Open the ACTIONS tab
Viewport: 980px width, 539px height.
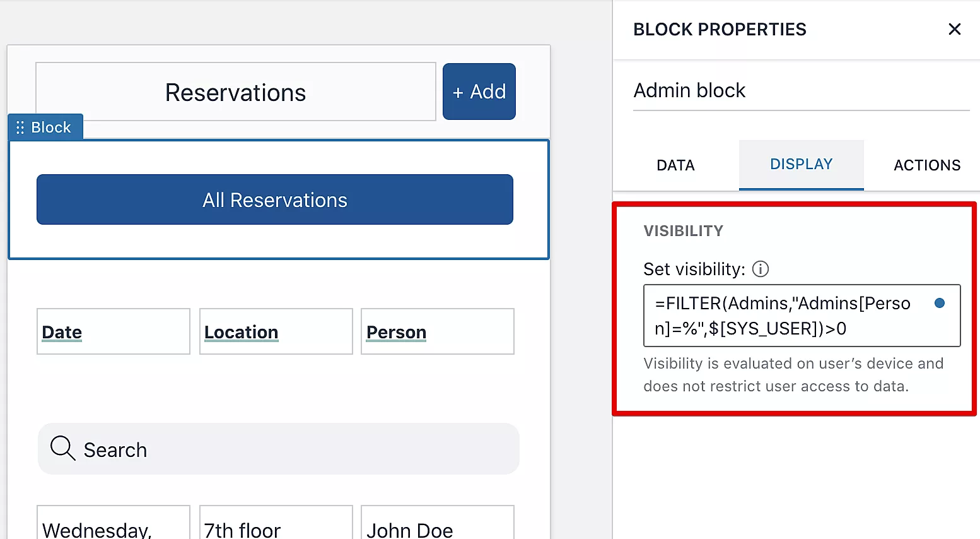926,165
